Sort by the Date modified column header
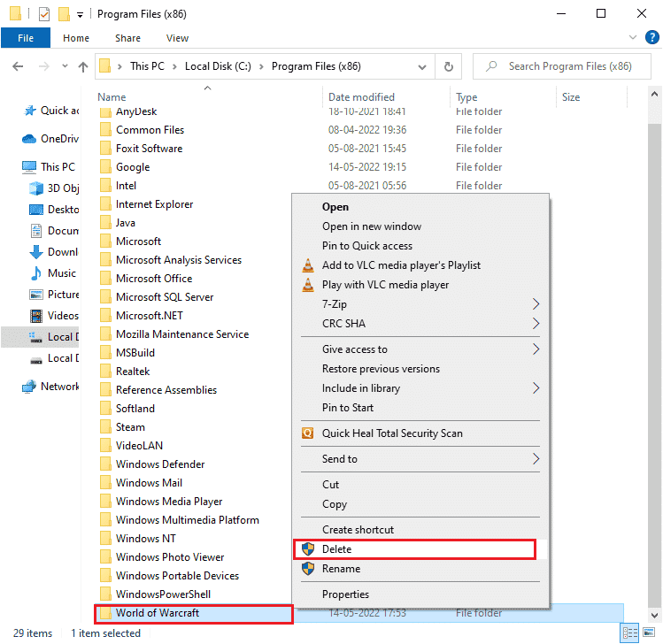 (361, 97)
